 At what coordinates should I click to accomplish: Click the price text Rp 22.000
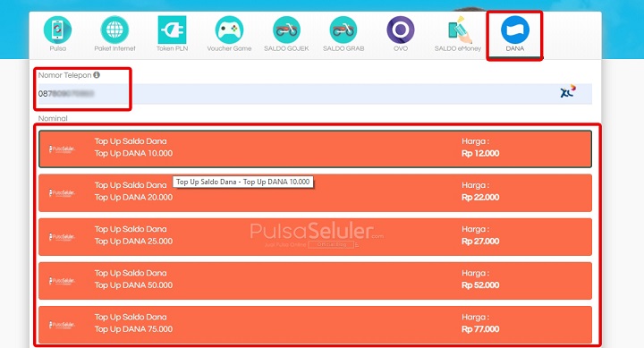click(480, 197)
